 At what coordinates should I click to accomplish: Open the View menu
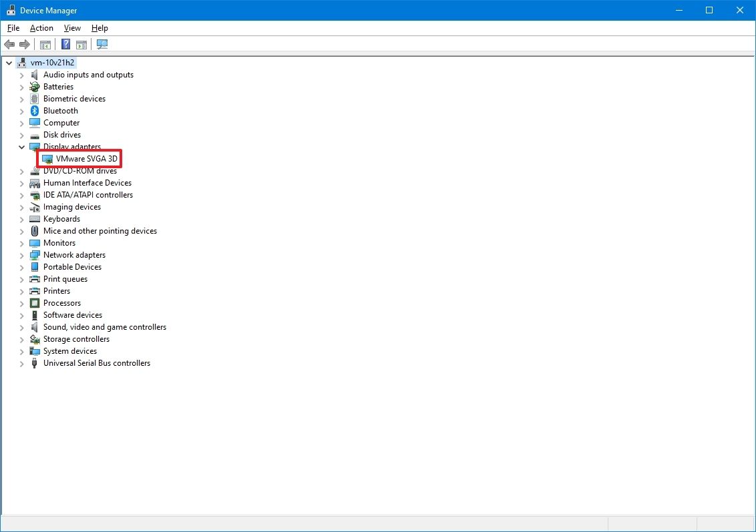[x=72, y=28]
